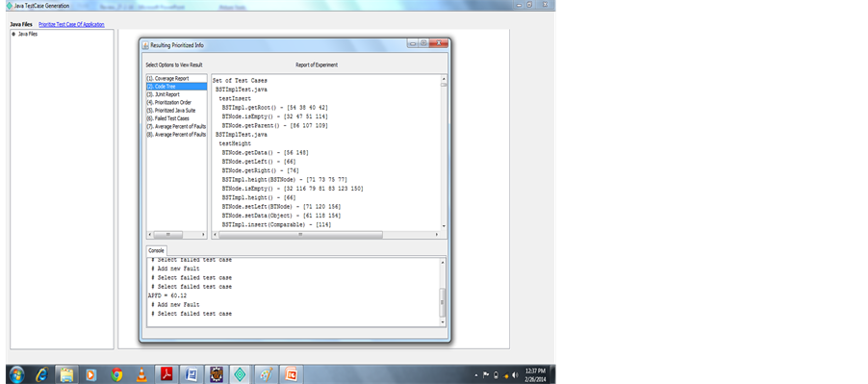The height and width of the screenshot is (384, 868).
Task: Click the 'APFD = 60.12' console line
Action: tap(167, 295)
